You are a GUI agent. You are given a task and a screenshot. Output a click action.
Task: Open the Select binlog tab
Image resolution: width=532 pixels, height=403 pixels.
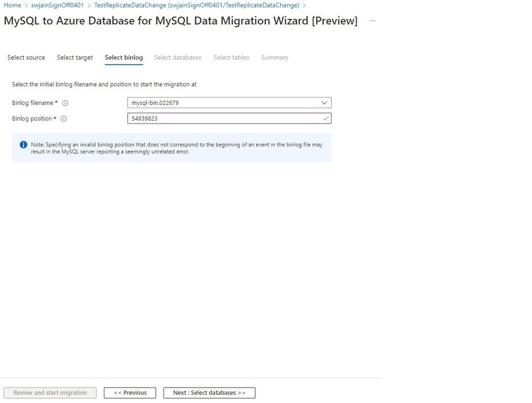click(x=124, y=58)
